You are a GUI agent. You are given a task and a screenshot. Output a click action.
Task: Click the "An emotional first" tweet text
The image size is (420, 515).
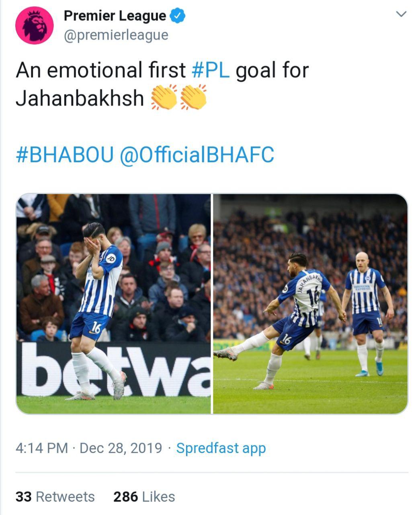(x=100, y=70)
